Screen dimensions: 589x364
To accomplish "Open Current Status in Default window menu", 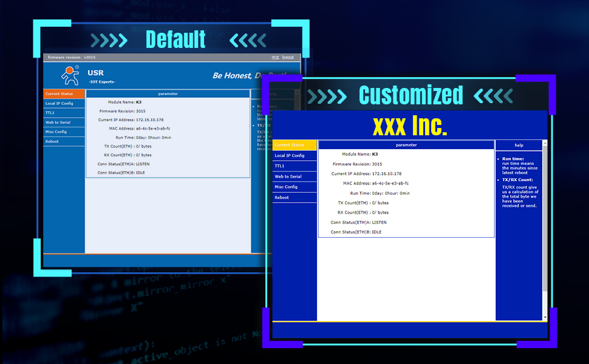I will click(x=64, y=94).
